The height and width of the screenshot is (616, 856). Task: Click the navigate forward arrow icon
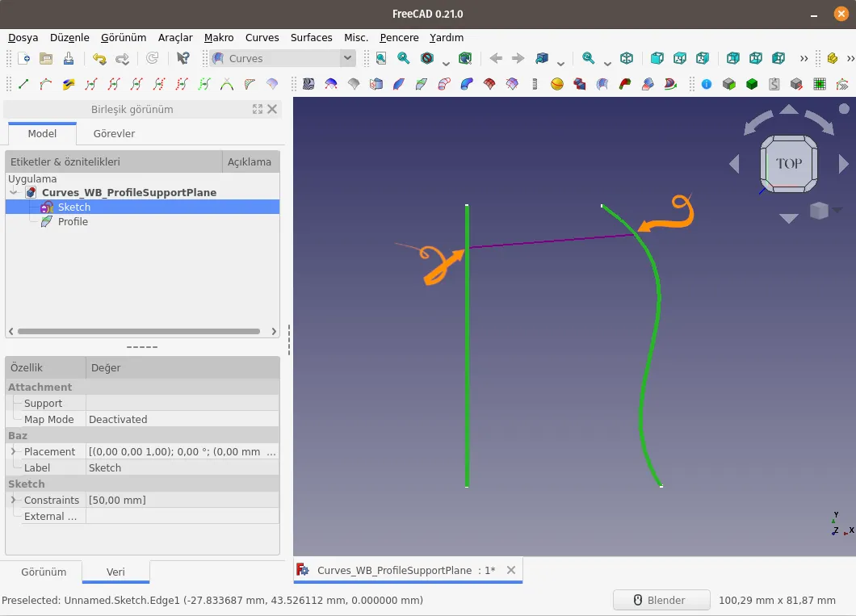pyautogui.click(x=518, y=58)
